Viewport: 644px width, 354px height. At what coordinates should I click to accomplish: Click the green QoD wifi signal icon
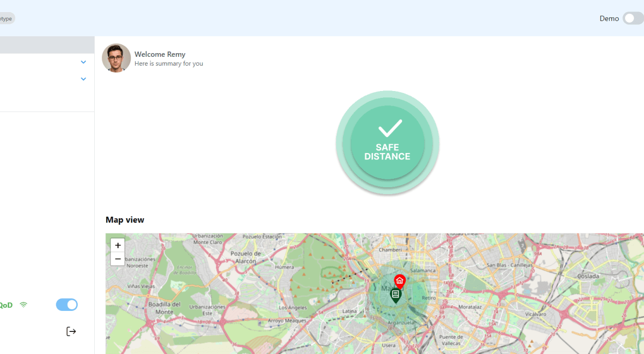pyautogui.click(x=23, y=305)
